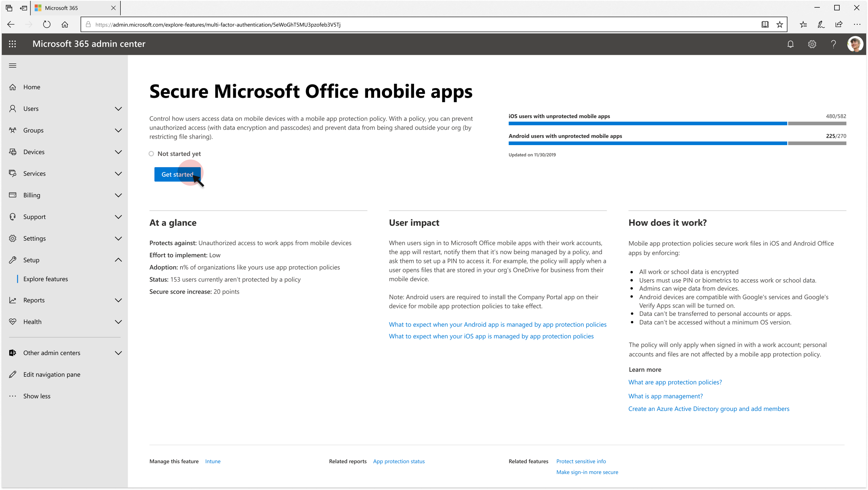
Task: Select the Devices icon in the sidebar
Action: tap(13, 152)
